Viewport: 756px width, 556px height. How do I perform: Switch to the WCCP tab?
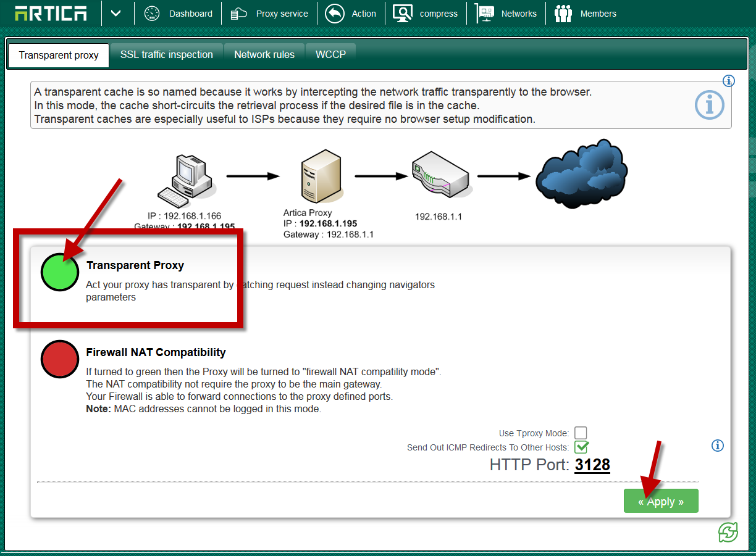330,54
